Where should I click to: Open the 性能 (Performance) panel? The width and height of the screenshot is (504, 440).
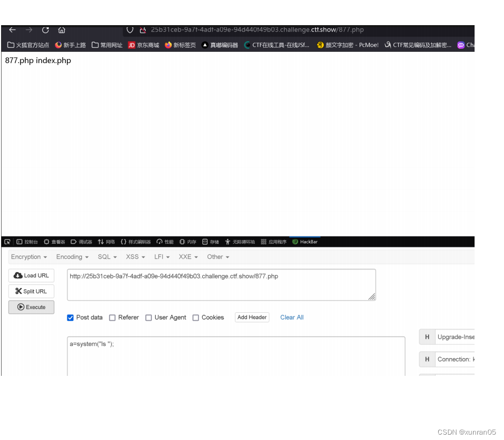165,241
